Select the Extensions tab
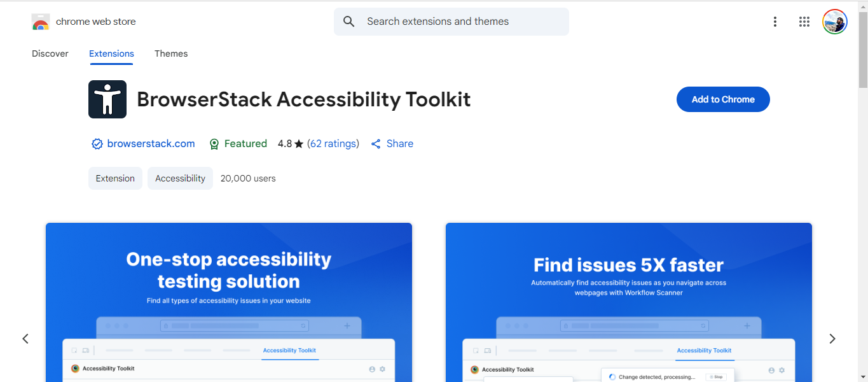 (111, 53)
